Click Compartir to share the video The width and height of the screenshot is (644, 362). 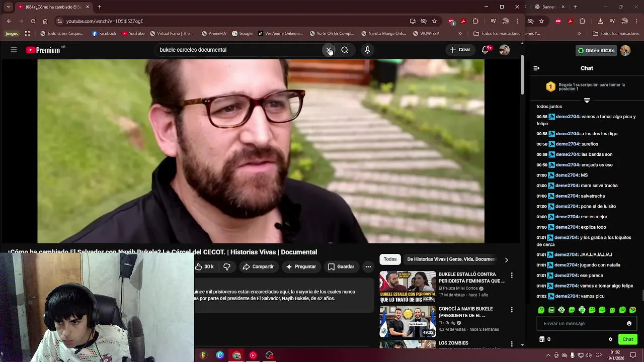tap(258, 266)
